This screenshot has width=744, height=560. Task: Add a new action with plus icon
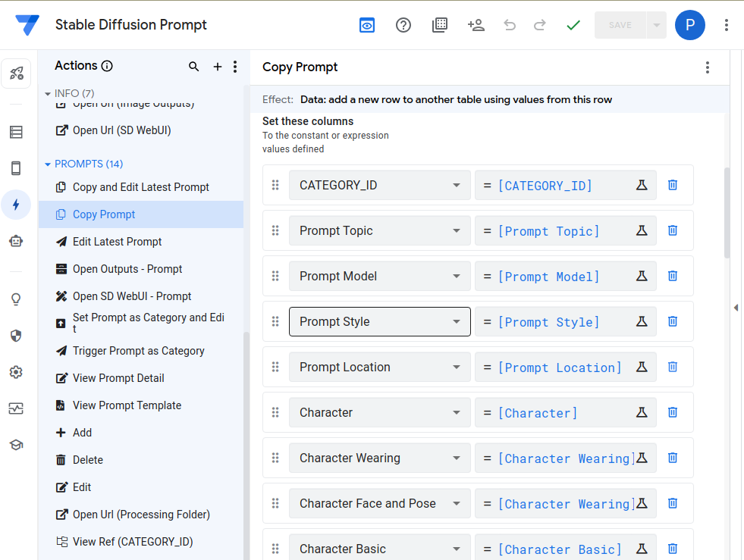coord(218,67)
